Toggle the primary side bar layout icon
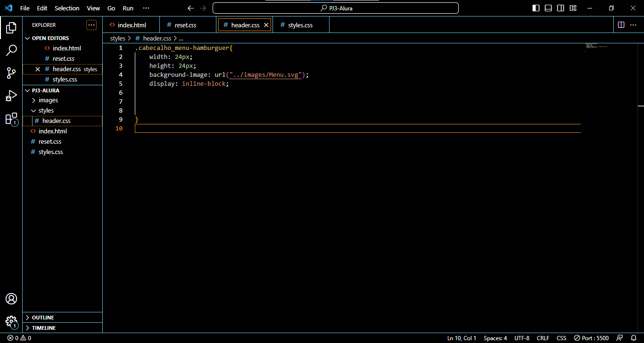 coord(536,8)
